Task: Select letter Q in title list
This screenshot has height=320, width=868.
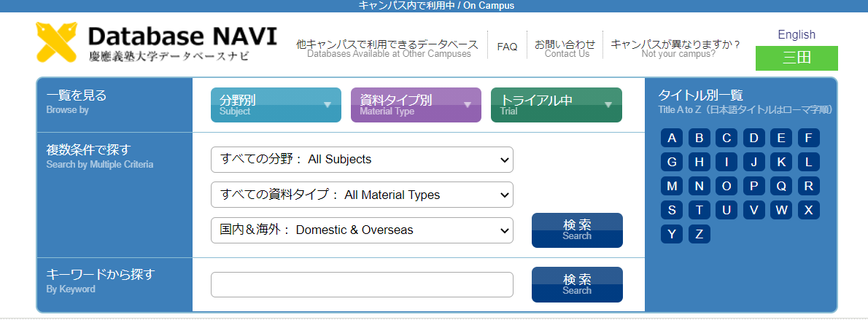Action: coord(781,186)
